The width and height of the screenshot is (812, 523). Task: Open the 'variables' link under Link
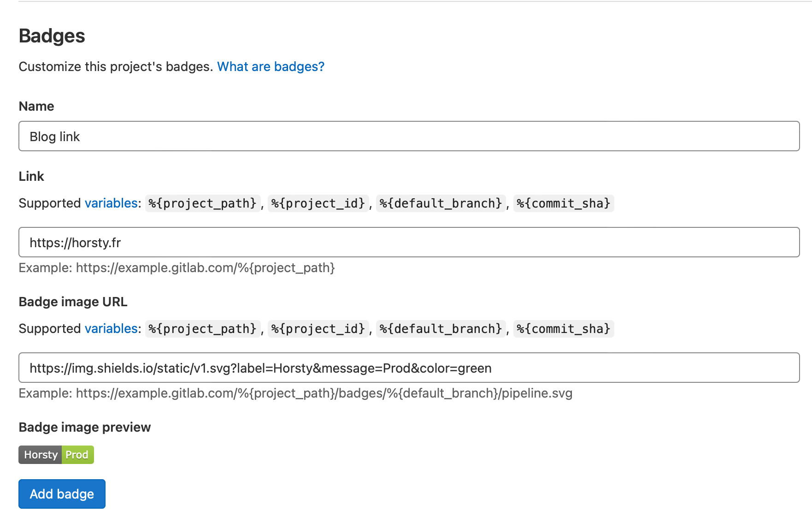[111, 203]
